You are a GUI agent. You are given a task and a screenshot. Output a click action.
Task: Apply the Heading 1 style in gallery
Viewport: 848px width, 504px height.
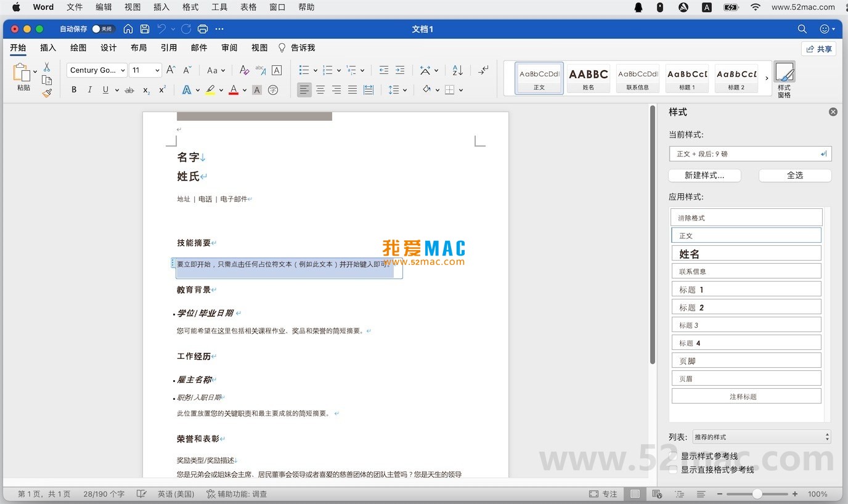click(687, 78)
